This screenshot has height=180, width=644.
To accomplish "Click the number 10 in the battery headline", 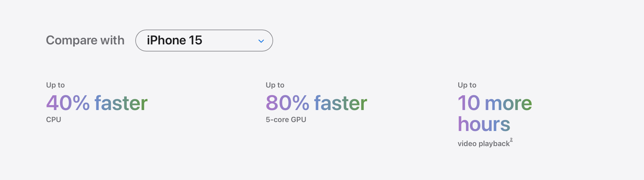I will pos(469,103).
